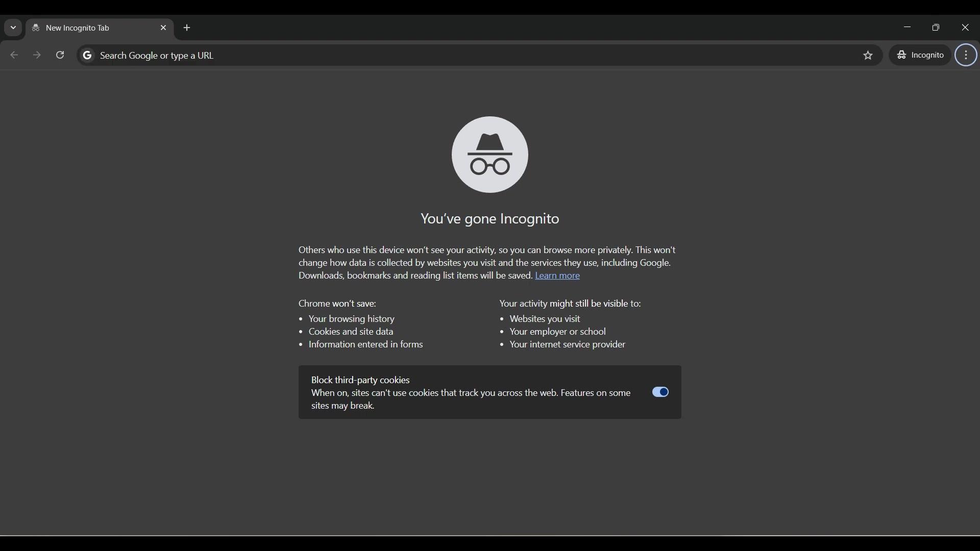Open the three-dot Chrome menu
The width and height of the screenshot is (980, 551).
(x=966, y=55)
